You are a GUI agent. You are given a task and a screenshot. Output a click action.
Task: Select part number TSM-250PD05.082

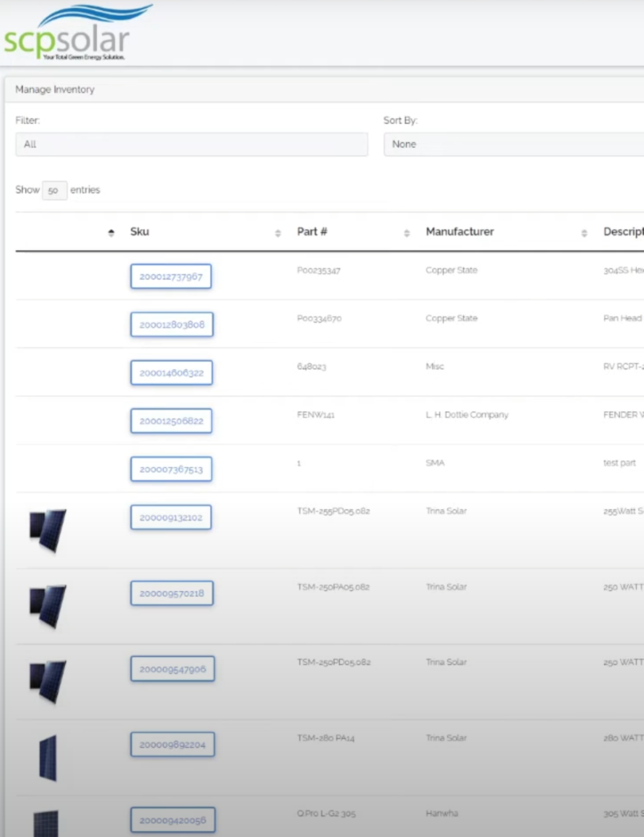[x=334, y=663]
